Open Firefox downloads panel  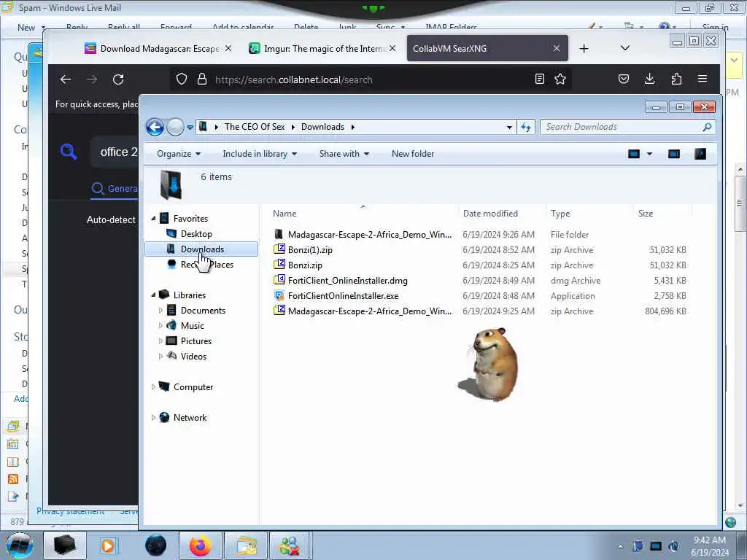pyautogui.click(x=649, y=79)
